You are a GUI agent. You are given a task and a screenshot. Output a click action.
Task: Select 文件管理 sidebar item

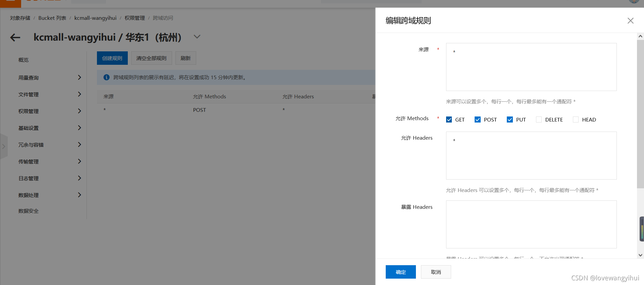pos(29,94)
